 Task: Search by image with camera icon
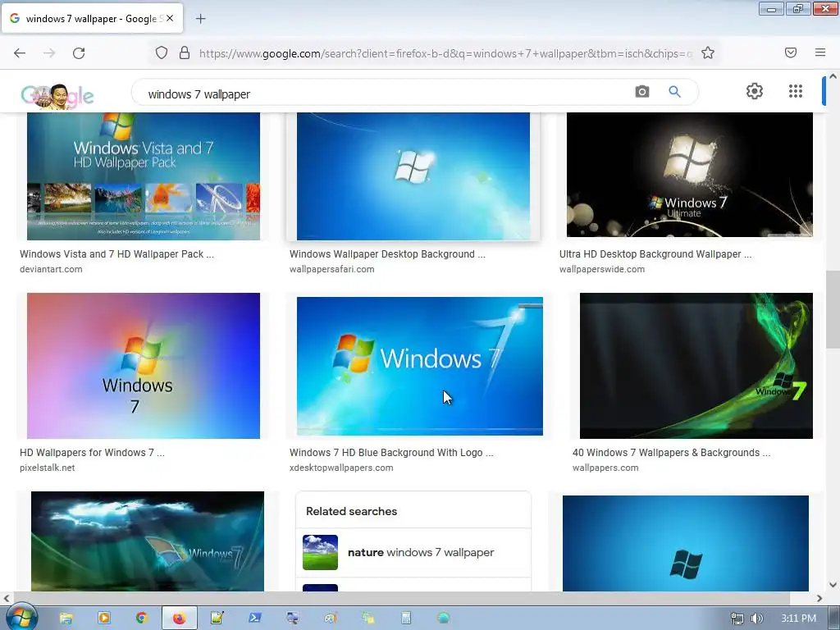[641, 92]
